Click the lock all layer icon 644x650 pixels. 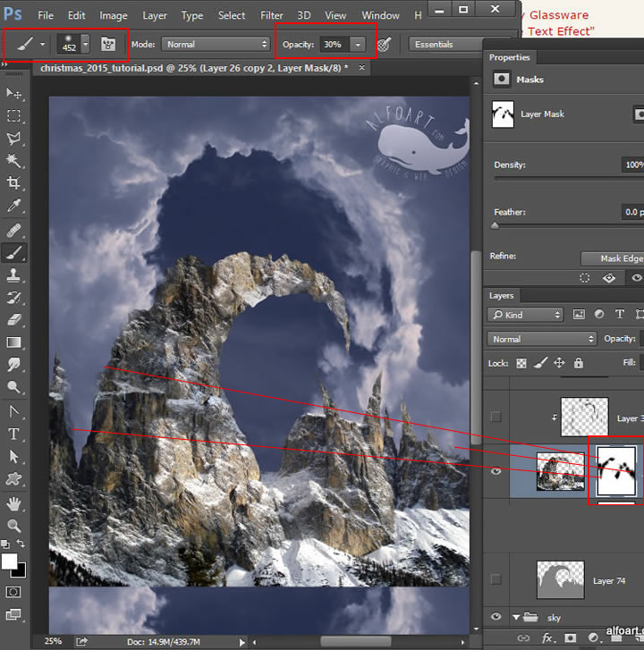[x=579, y=363]
